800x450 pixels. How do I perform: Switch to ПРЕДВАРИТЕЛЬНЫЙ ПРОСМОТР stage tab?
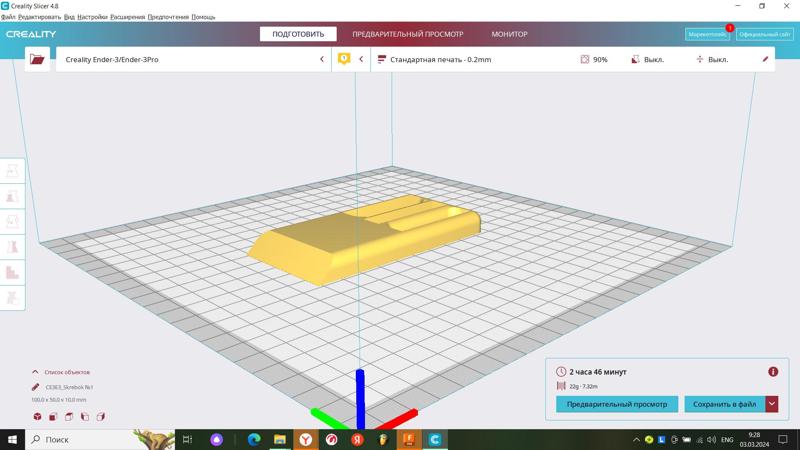[x=408, y=34]
